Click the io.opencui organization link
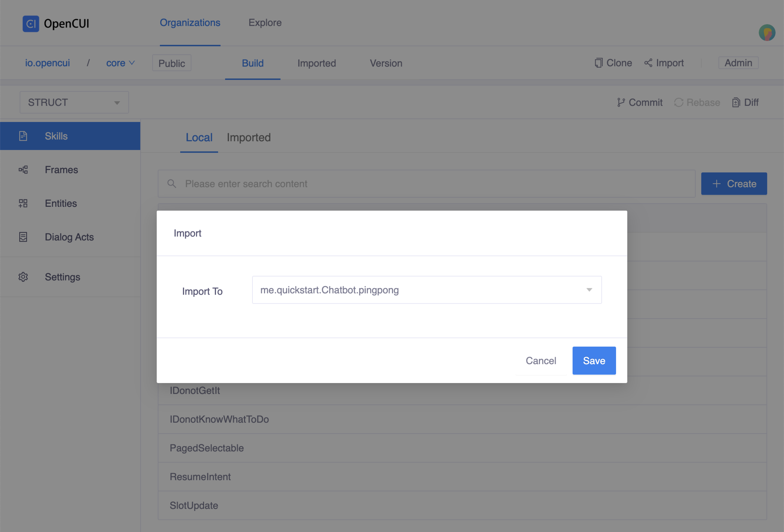784x532 pixels. pyautogui.click(x=47, y=63)
